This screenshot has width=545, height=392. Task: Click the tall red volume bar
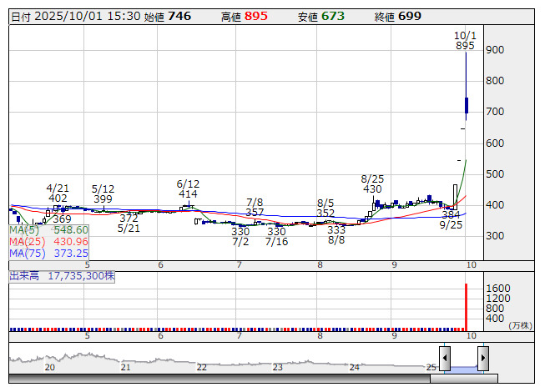[466, 307]
